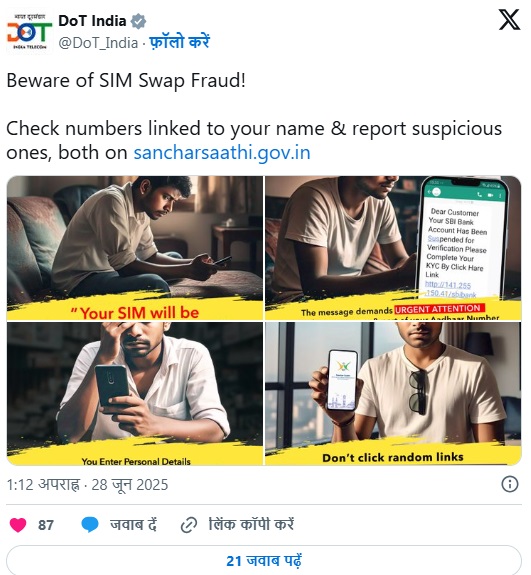Open the tweet info circle icon
The height and width of the screenshot is (575, 531).
510,484
